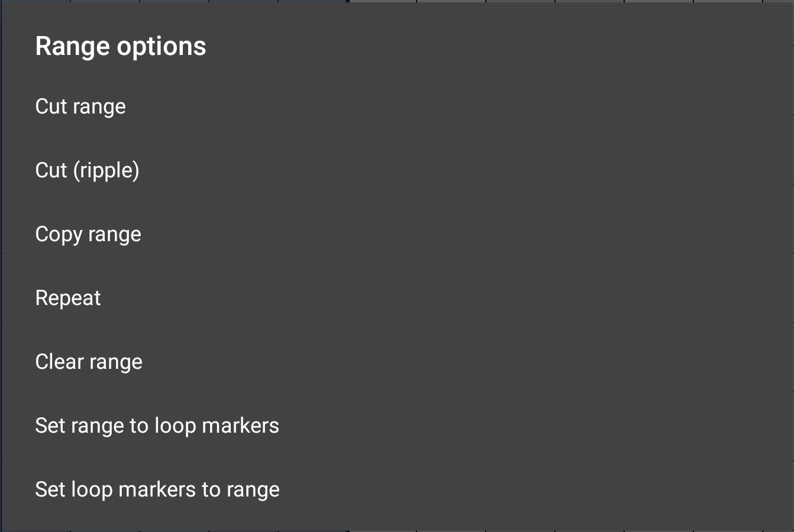Perform a ripple cut on the range

[87, 170]
